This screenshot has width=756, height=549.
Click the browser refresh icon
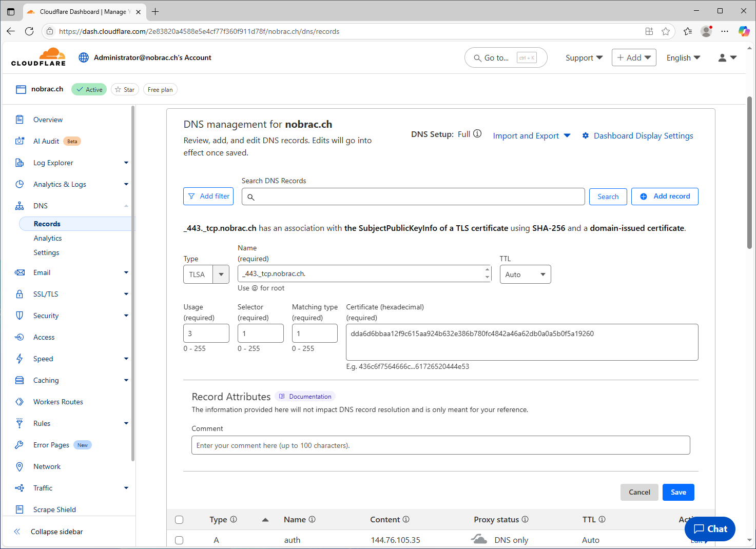pos(29,31)
